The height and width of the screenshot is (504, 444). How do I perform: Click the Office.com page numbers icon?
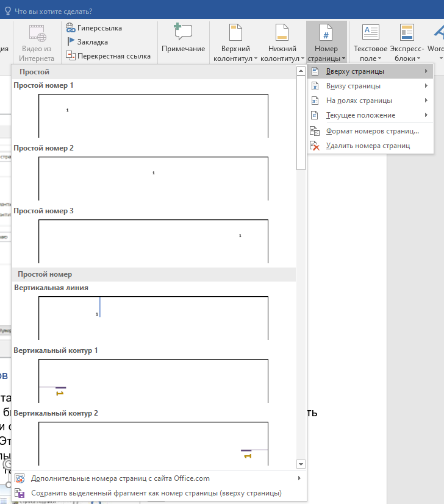click(20, 478)
